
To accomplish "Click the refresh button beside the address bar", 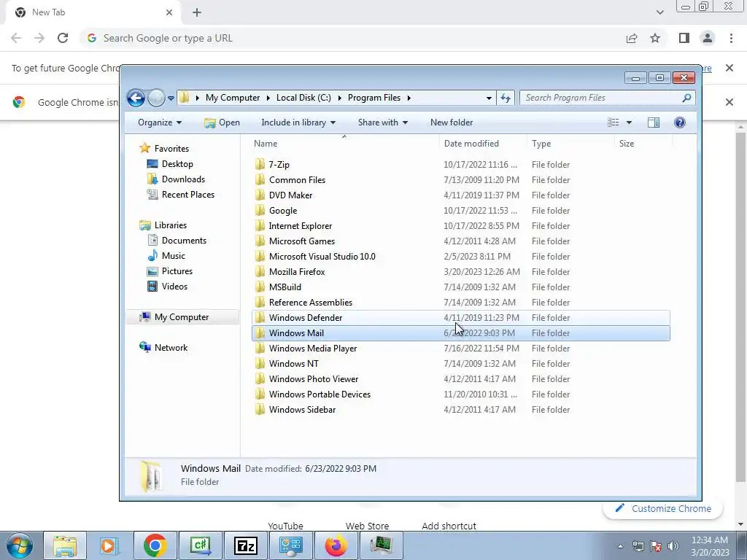I will click(x=505, y=98).
